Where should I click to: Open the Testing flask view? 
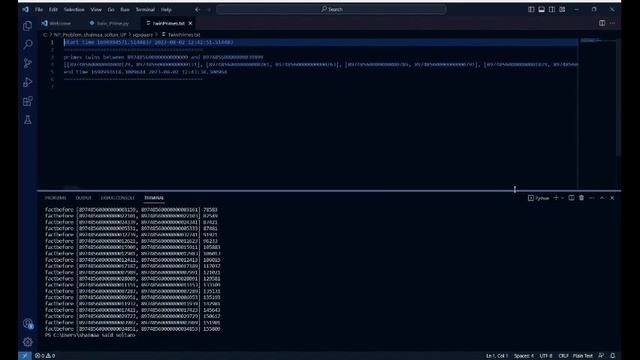28,120
